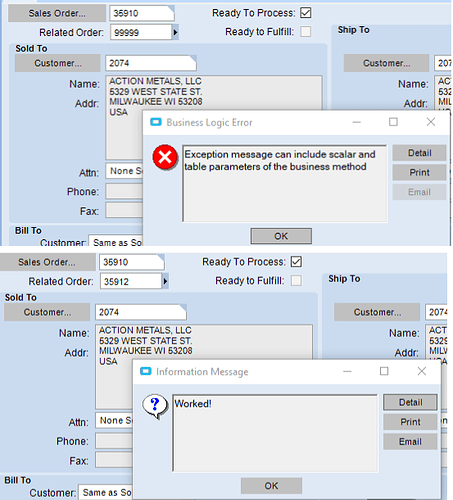Close the Business Logic Error dialog
This screenshot has width=453, height=500.
[431, 122]
